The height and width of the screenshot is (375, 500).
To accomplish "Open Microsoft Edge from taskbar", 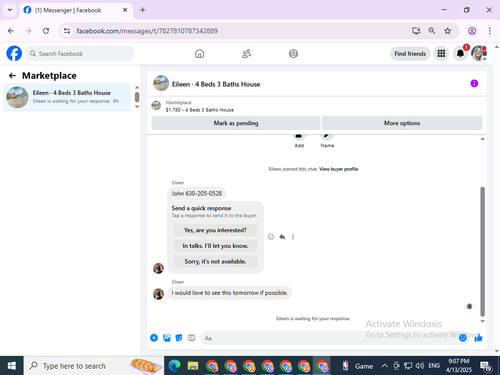I will pos(174,366).
